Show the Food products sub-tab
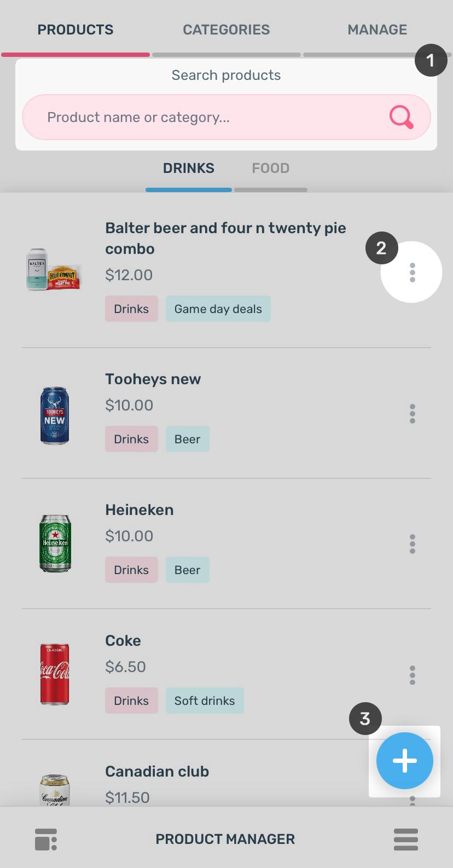Screen dimensions: 453x868 tap(270, 168)
